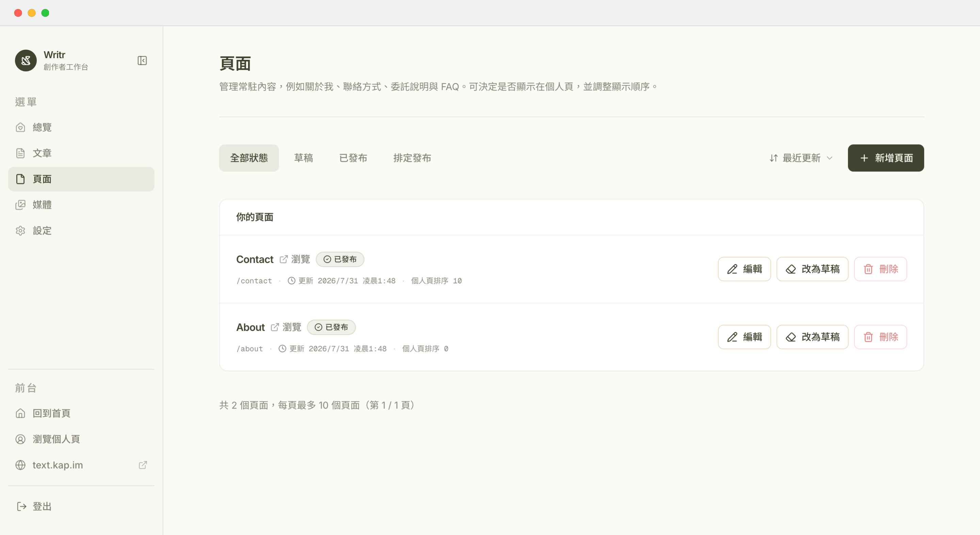
Task: Delete the About page
Action: [x=880, y=337]
